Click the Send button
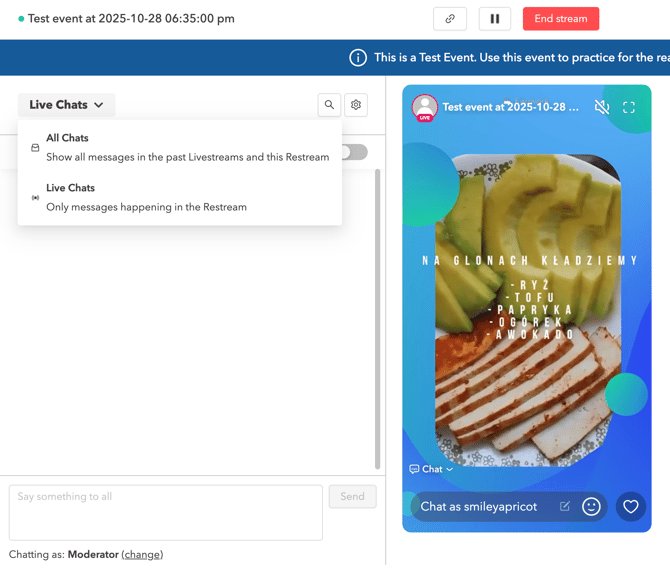The width and height of the screenshot is (670, 570). [352, 496]
